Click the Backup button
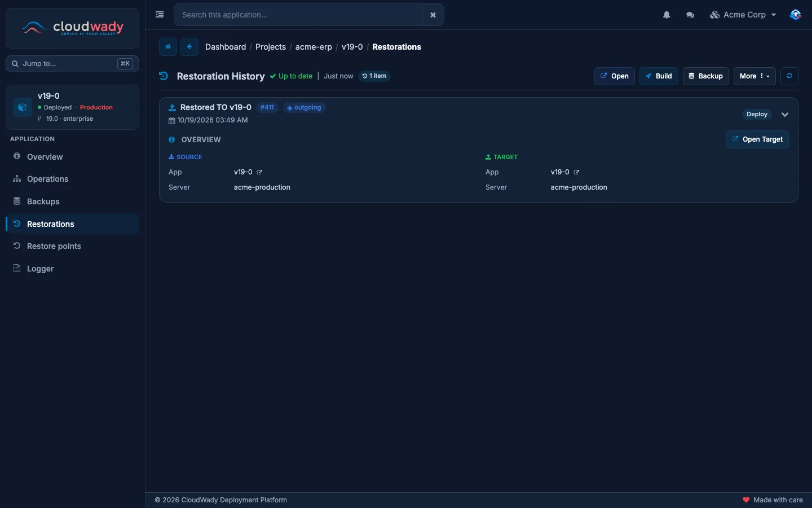Image resolution: width=812 pixels, height=508 pixels. pos(706,76)
